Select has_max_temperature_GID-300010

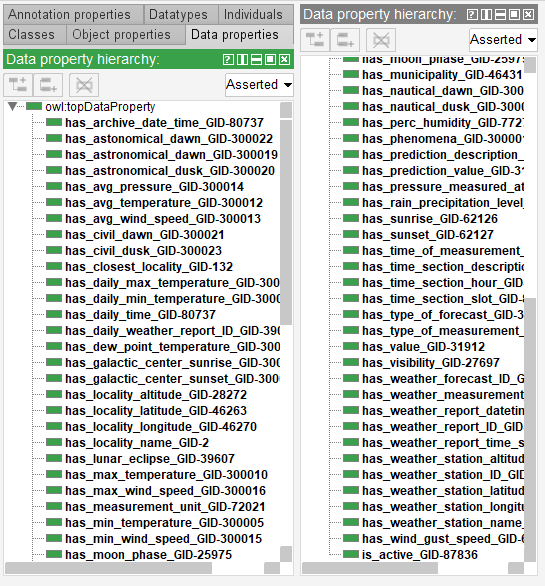pos(166,475)
